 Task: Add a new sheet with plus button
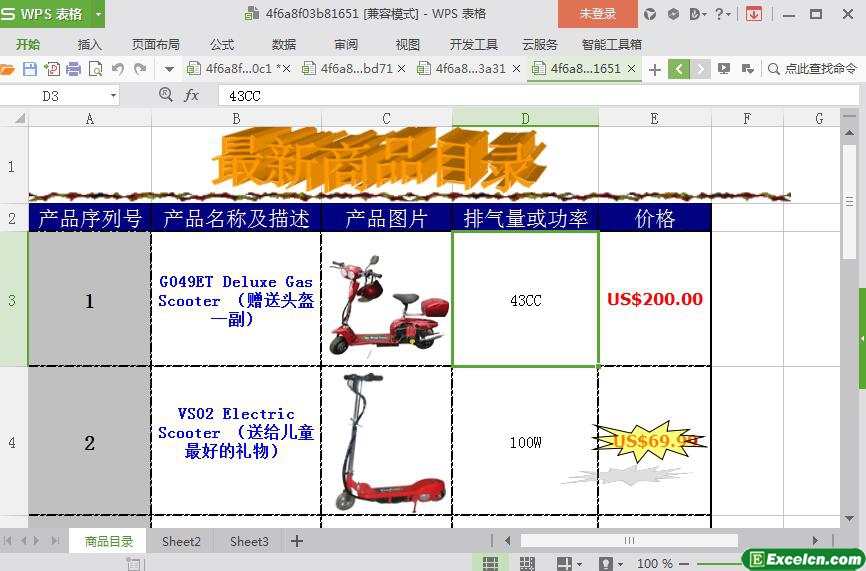click(x=297, y=541)
